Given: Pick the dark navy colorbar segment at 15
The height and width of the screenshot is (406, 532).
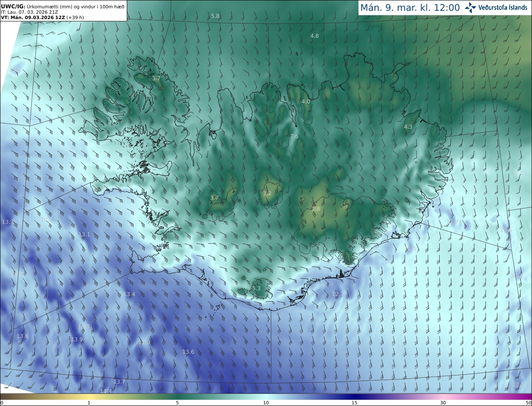Looking at the screenshot, I should (x=355, y=396).
